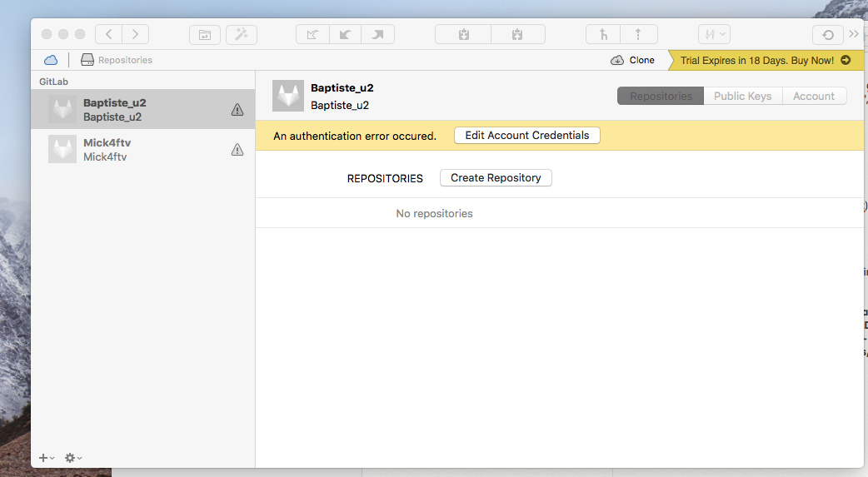Click the Refresh toolbar icon
Image resolution: width=868 pixels, height=477 pixels.
827,35
